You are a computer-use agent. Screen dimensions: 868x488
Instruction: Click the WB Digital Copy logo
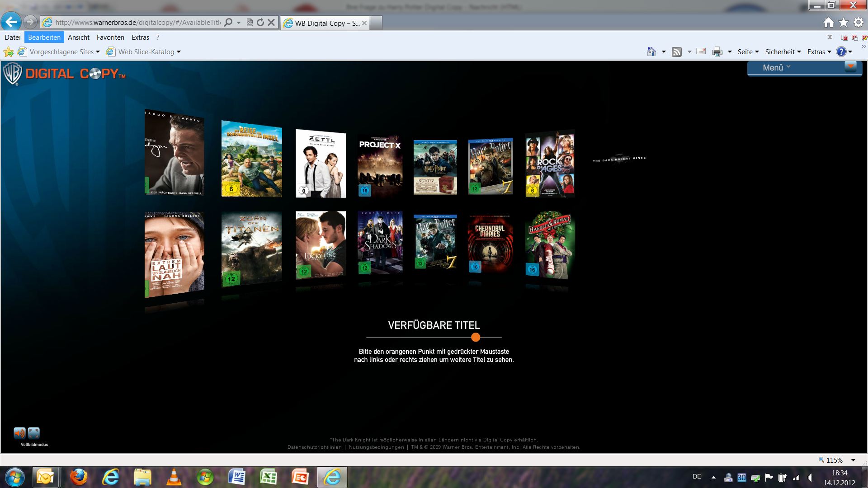64,74
